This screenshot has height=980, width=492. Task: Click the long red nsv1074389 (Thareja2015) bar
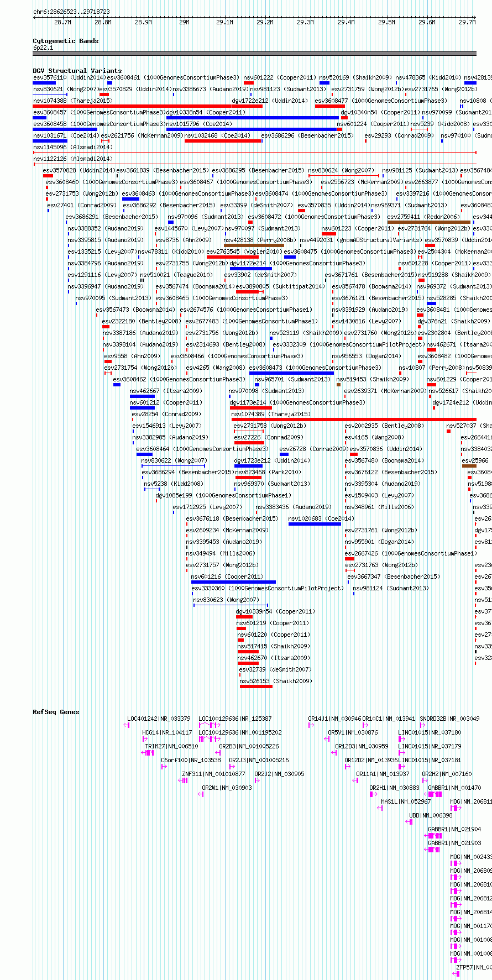[x=354, y=420]
